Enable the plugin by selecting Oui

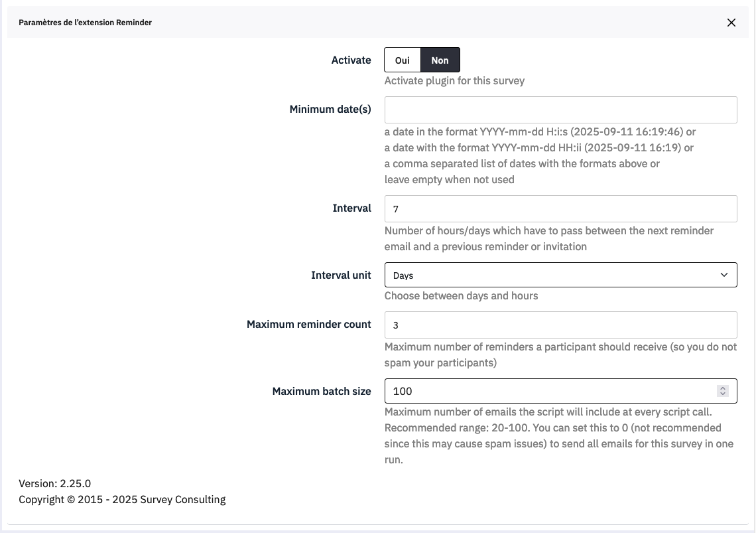[403, 60]
